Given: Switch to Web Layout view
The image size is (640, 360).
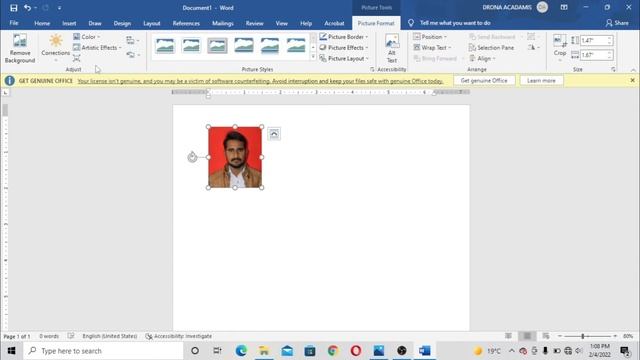Looking at the screenshot, I should (546, 336).
